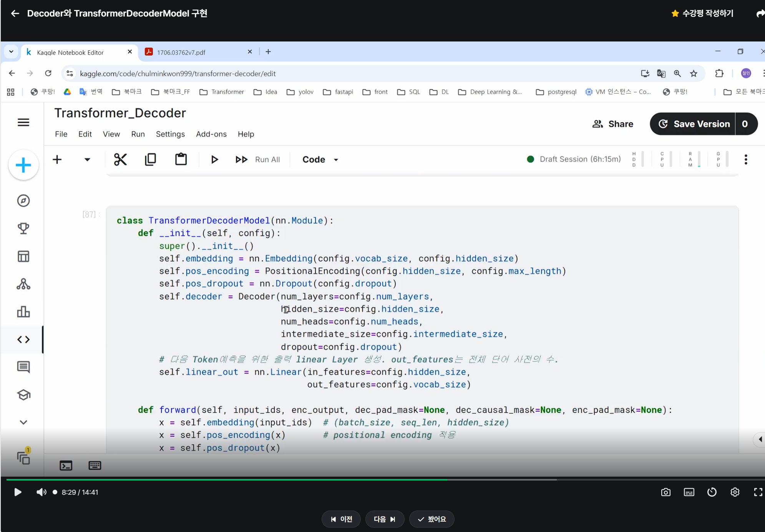Seek the video using the progress bar

(x=384, y=480)
